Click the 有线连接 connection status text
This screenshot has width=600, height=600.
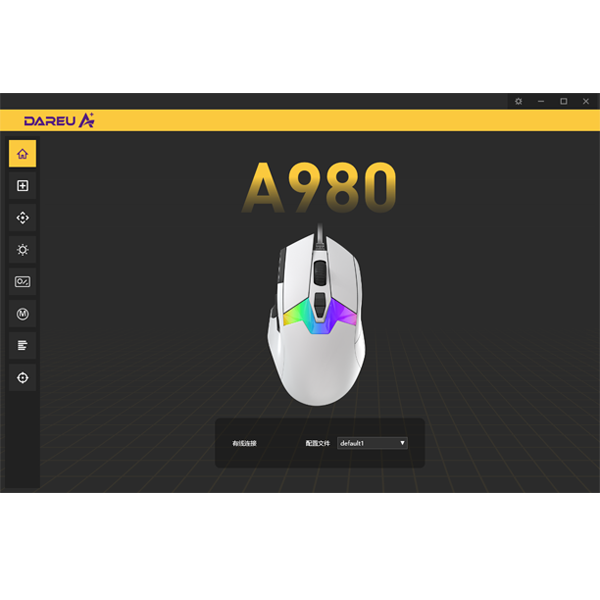pos(244,442)
